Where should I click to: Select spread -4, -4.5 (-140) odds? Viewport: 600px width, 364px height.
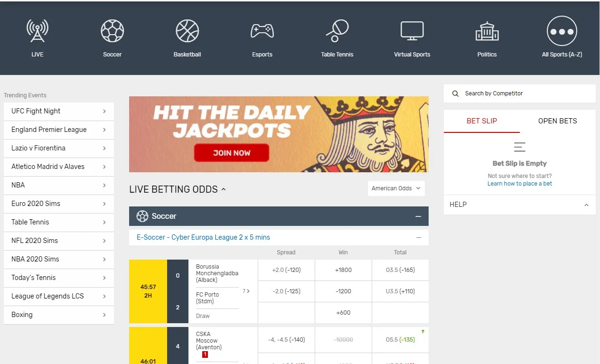tap(286, 340)
